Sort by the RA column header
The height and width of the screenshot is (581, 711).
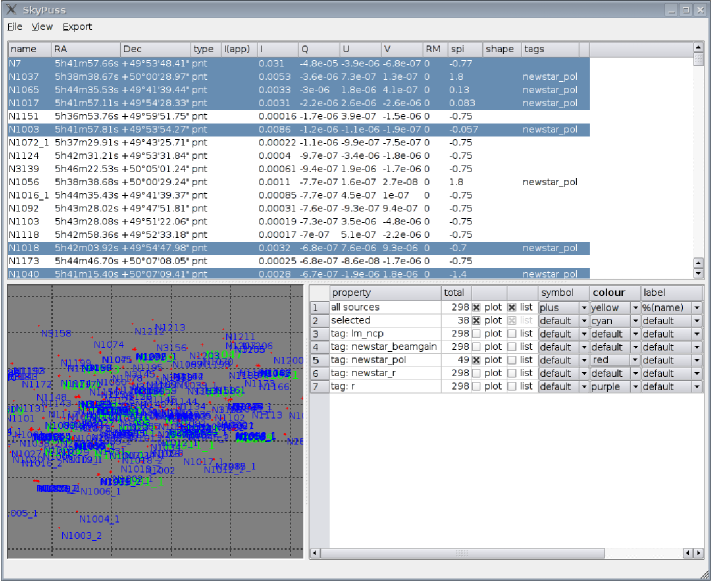(x=85, y=48)
